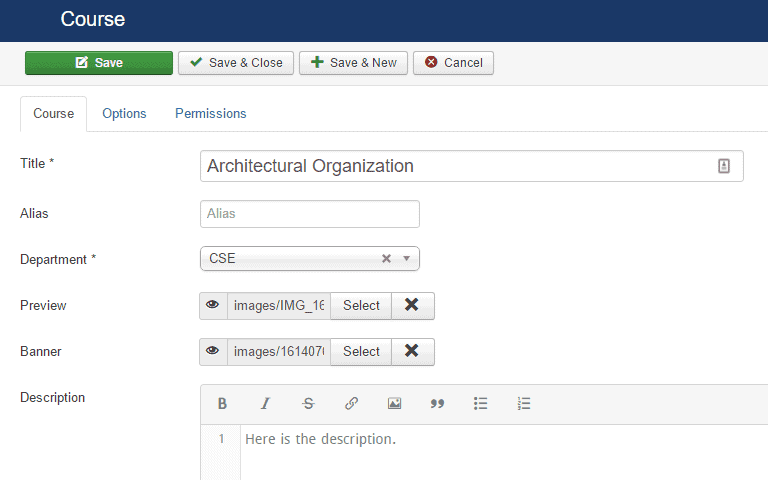Create a bulleted list in editor
The width and height of the screenshot is (768, 480).
(480, 404)
